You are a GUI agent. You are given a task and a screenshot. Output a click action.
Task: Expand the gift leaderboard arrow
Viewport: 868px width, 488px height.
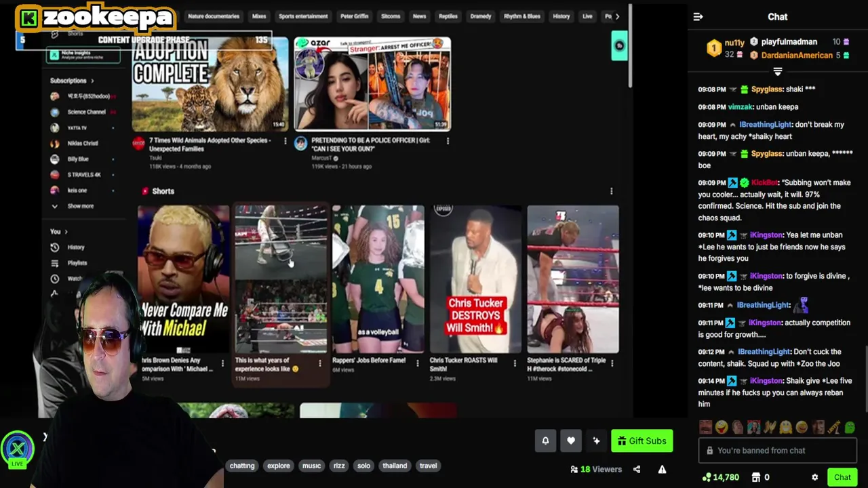(778, 72)
